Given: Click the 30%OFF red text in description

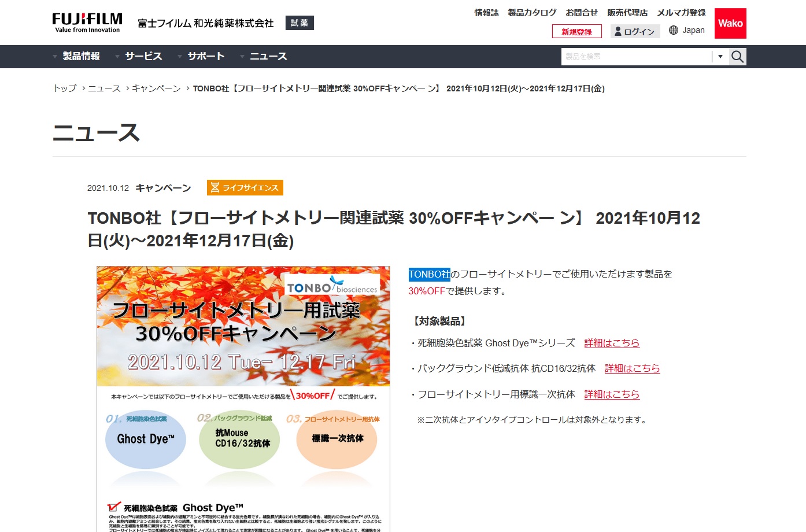Looking at the screenshot, I should pos(427,291).
